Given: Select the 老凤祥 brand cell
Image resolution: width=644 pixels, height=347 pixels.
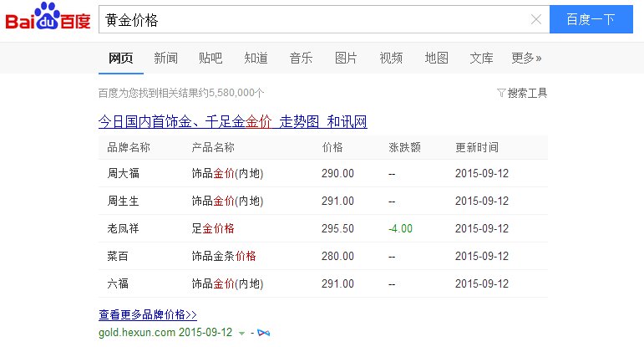Looking at the screenshot, I should click(124, 228).
